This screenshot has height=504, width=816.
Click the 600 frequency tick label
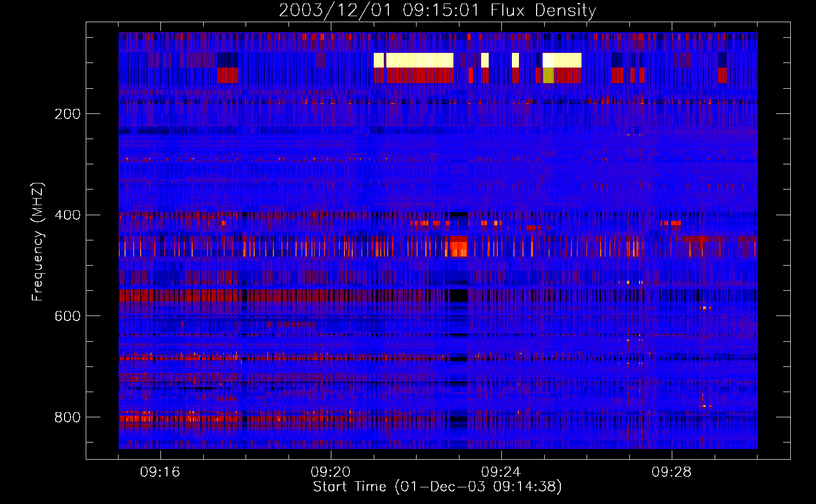68,316
